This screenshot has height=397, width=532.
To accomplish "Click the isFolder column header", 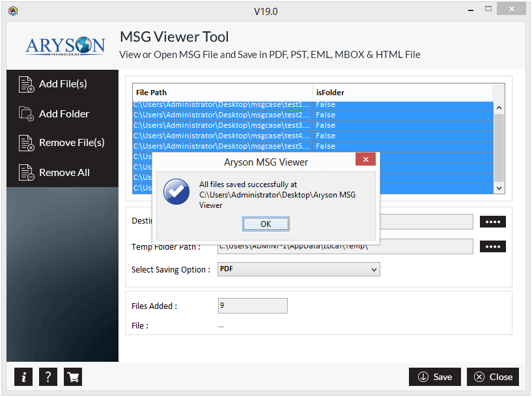I will point(402,93).
